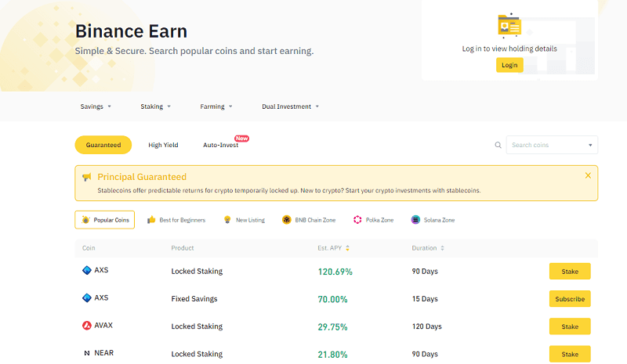Click the NEAR coin icon
The height and width of the screenshot is (364, 627).
(x=87, y=353)
